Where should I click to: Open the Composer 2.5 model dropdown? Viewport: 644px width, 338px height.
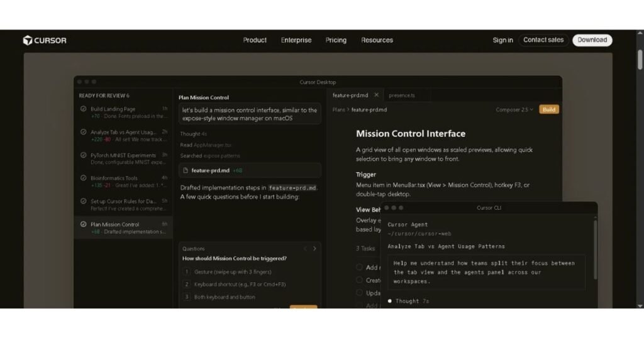[x=514, y=109]
